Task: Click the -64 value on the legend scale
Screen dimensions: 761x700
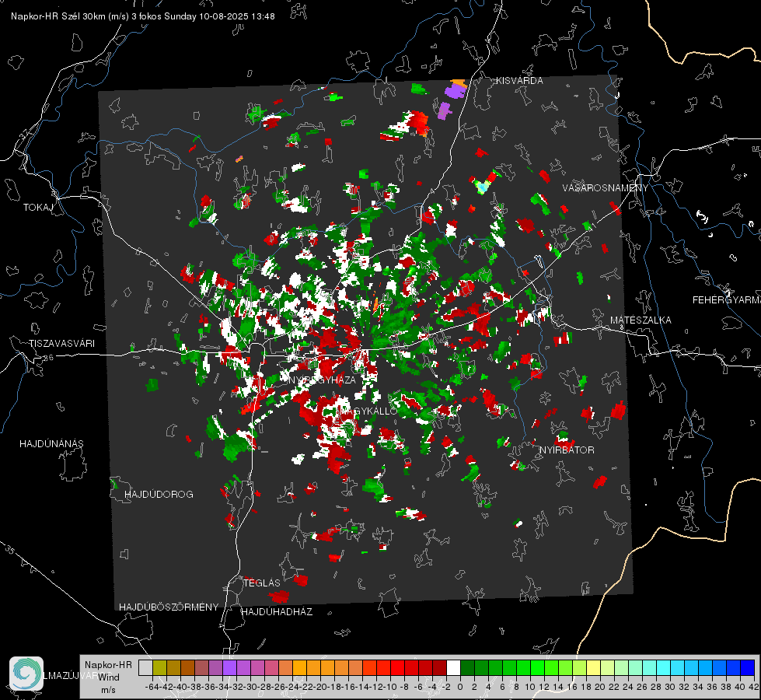Action: [152, 687]
